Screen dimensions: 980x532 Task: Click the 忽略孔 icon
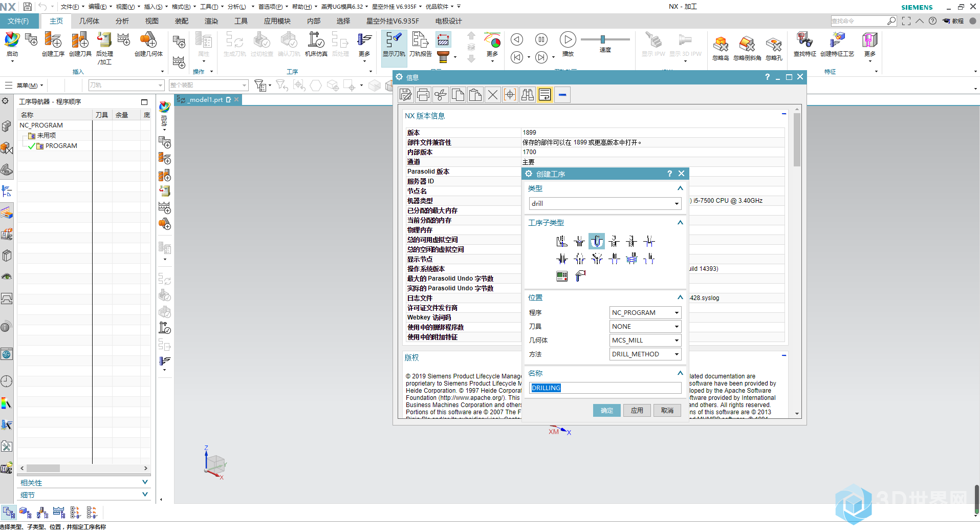[x=774, y=49]
